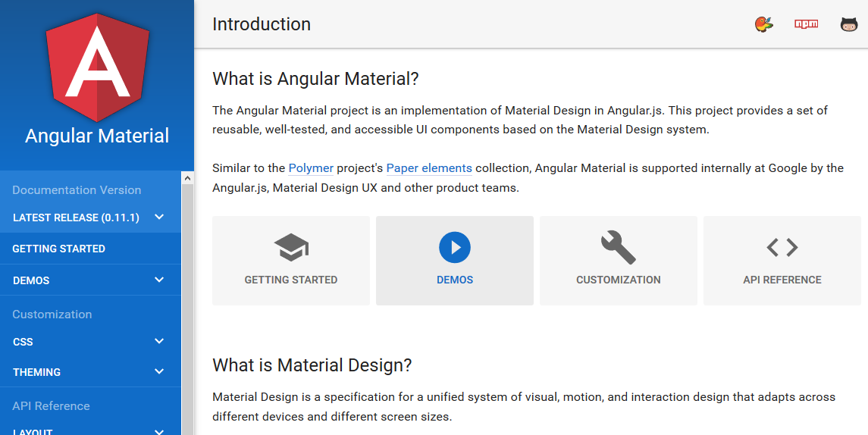Expand the Layout sidebar chevron
This screenshot has width=868, height=435.
click(159, 432)
